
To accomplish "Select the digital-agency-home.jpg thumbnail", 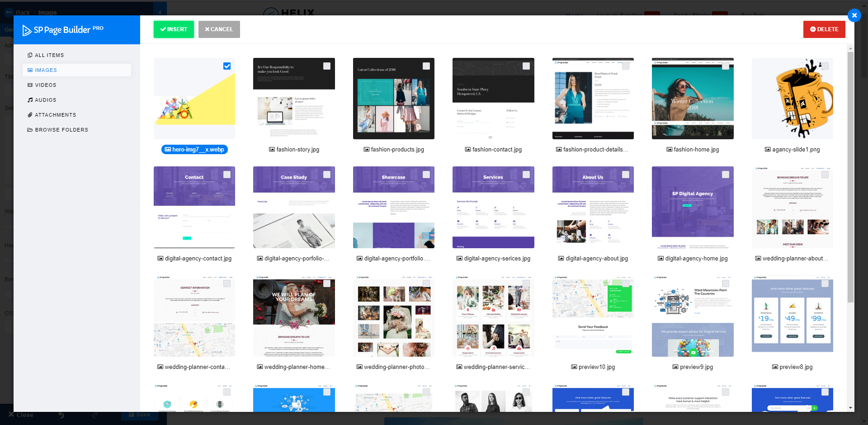I will 693,207.
